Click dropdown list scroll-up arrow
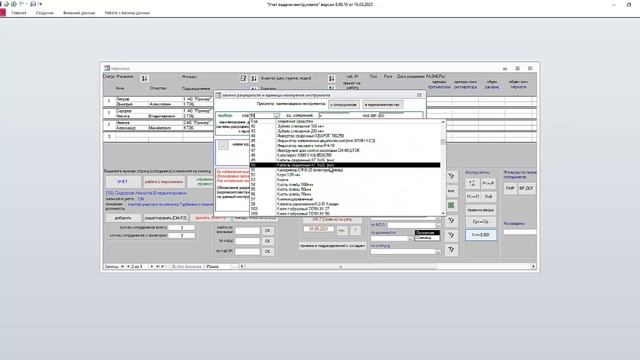Viewport: 640px width, 360px height. pos(443,122)
